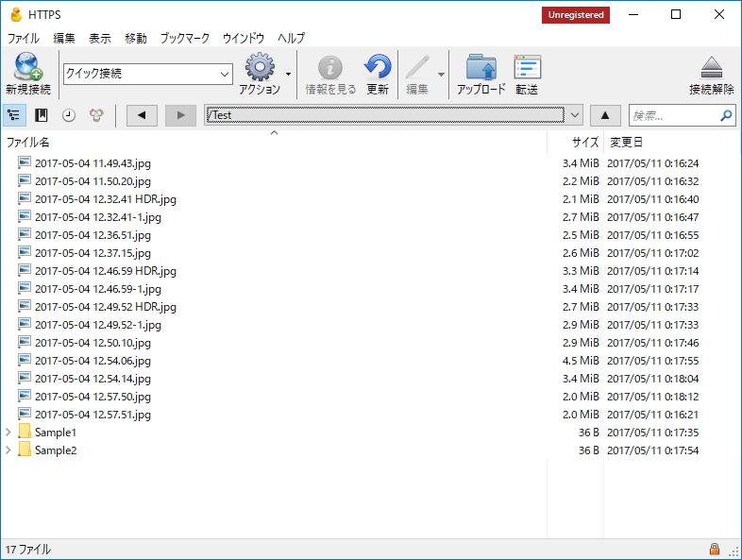Click the resize grip in the status bar corner
Viewport: 742px width, 560px height.
point(734,552)
